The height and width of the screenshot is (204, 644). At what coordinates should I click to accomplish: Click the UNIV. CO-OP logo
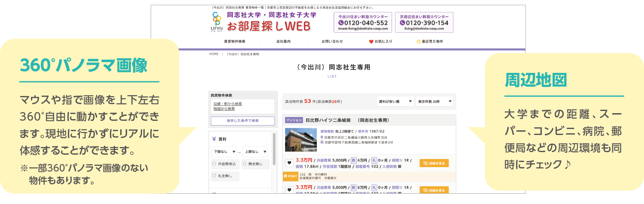click(217, 22)
